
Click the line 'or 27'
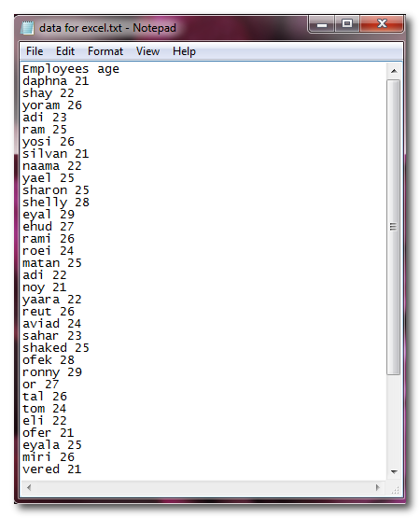[x=41, y=385]
